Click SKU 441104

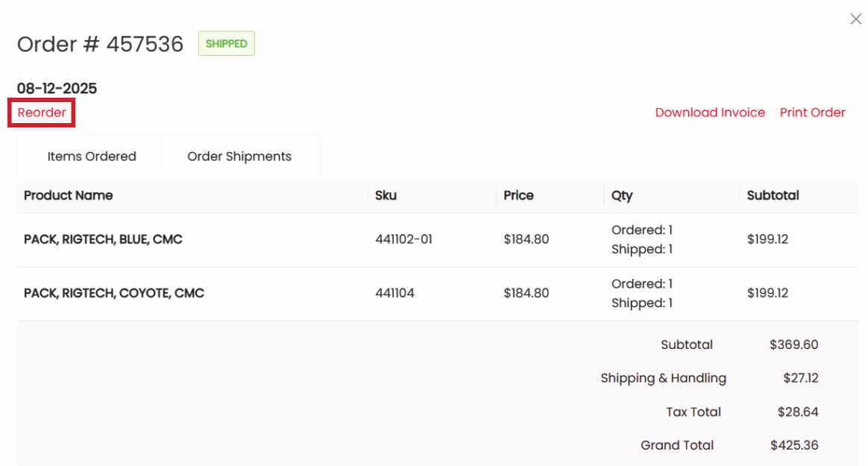point(394,293)
